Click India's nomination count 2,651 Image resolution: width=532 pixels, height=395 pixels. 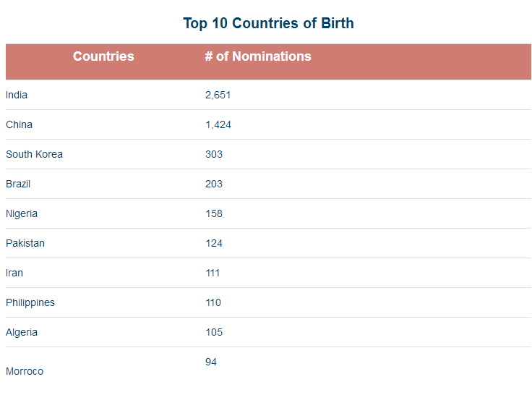coord(218,95)
